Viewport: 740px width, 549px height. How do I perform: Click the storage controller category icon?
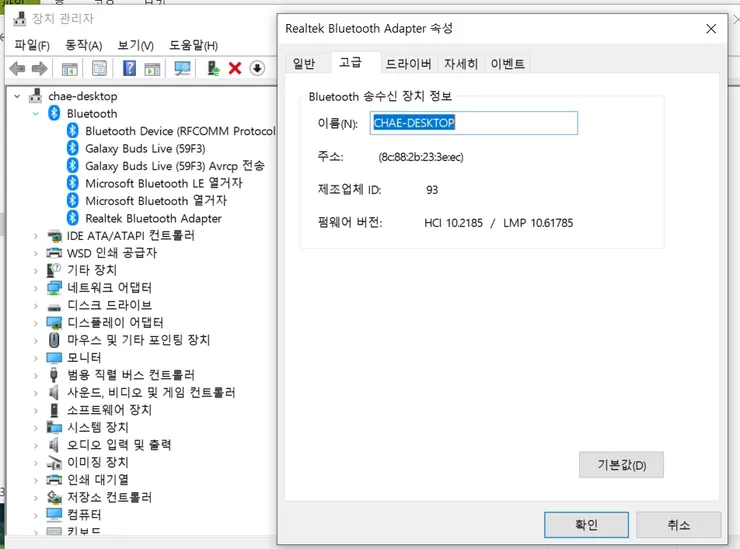54,497
